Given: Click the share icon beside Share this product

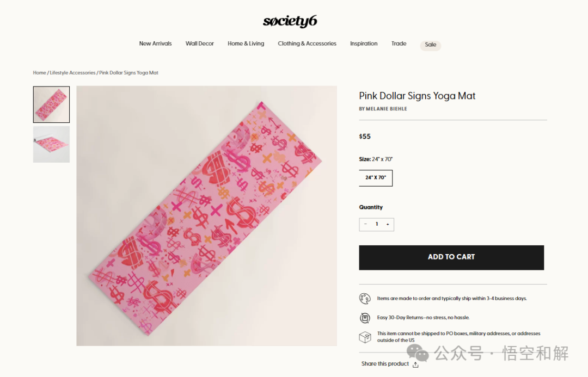Looking at the screenshot, I should click(x=416, y=364).
